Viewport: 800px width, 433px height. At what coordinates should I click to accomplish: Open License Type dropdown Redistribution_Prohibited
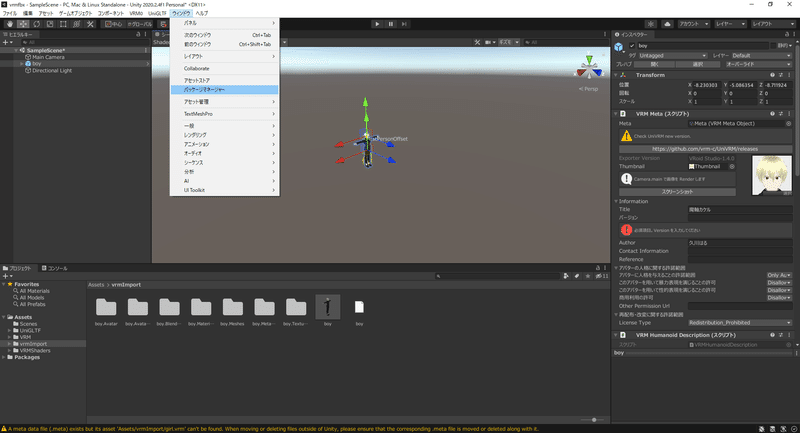click(x=739, y=323)
